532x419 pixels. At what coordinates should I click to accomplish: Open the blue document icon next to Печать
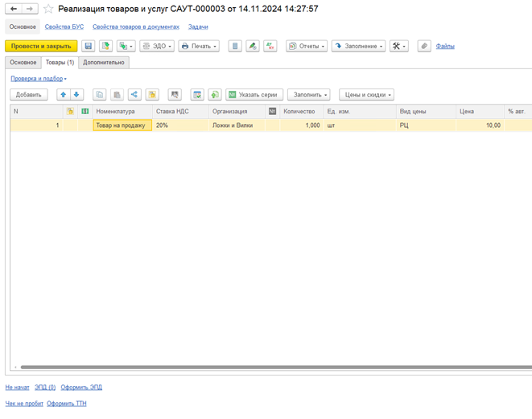pyautogui.click(x=235, y=46)
